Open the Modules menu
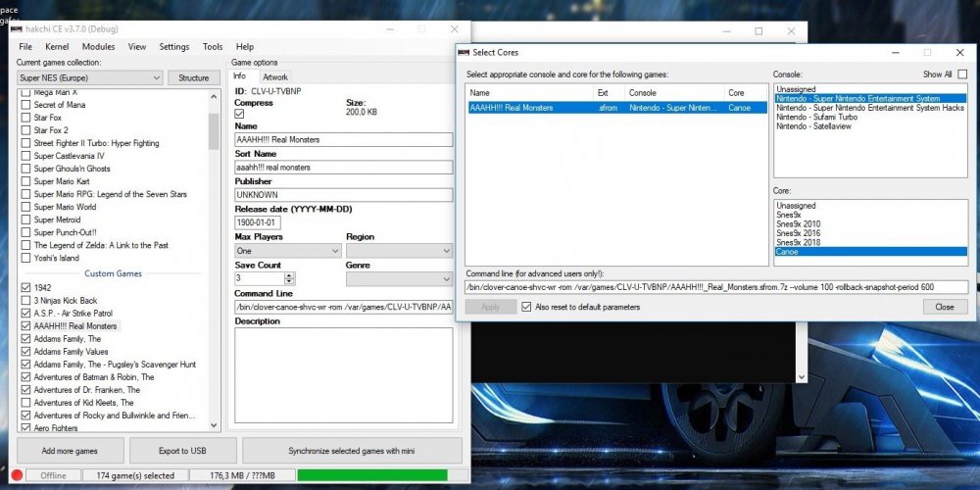Image resolution: width=980 pixels, height=490 pixels. (x=98, y=46)
